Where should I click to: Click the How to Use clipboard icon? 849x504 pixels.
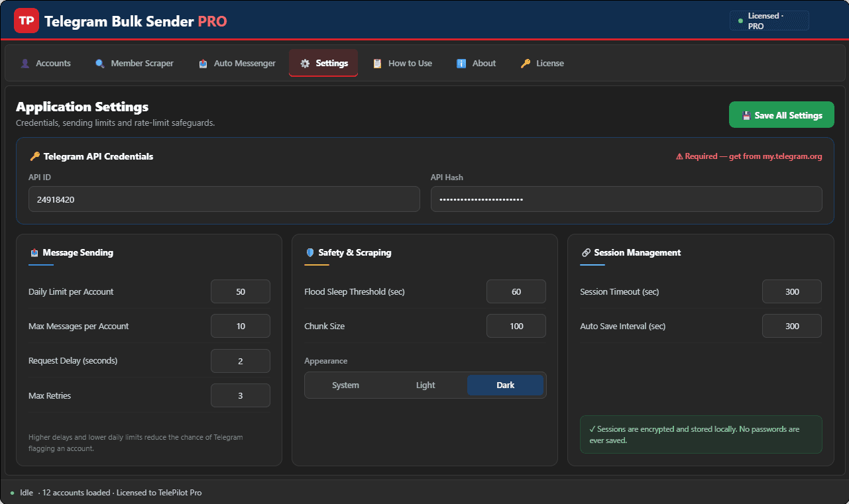[377, 64]
